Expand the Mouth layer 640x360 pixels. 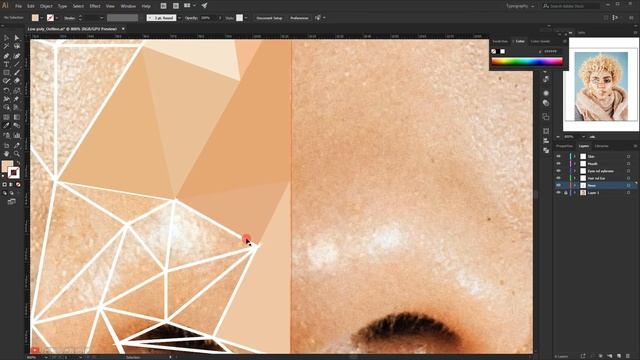pyautogui.click(x=575, y=164)
